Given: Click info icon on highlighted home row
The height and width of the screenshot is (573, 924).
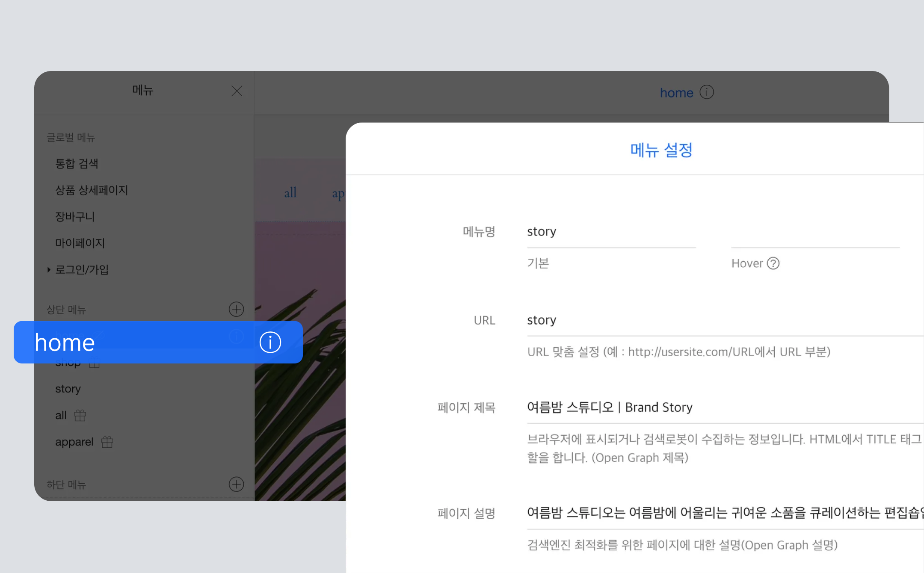Looking at the screenshot, I should point(270,342).
